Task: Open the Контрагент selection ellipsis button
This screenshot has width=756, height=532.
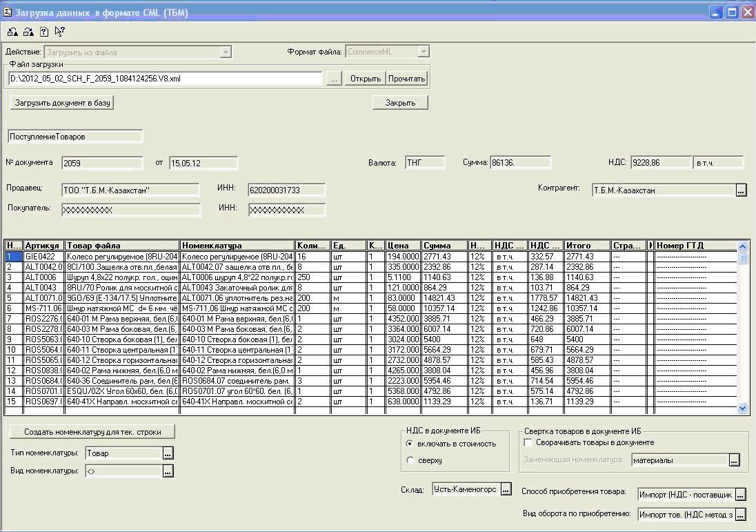Action: point(741,190)
